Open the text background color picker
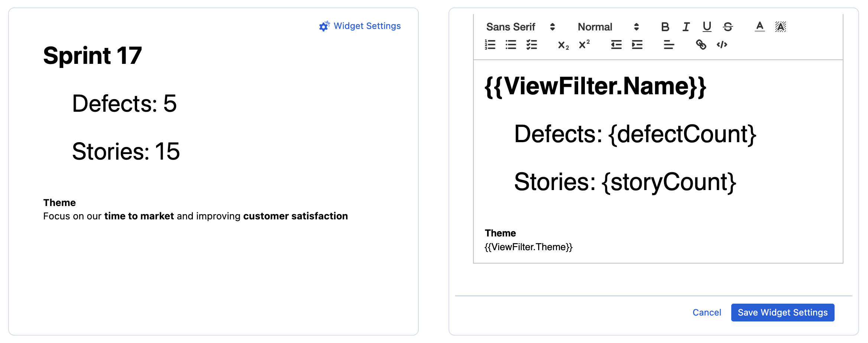Viewport: 868px width, 343px height. [781, 27]
